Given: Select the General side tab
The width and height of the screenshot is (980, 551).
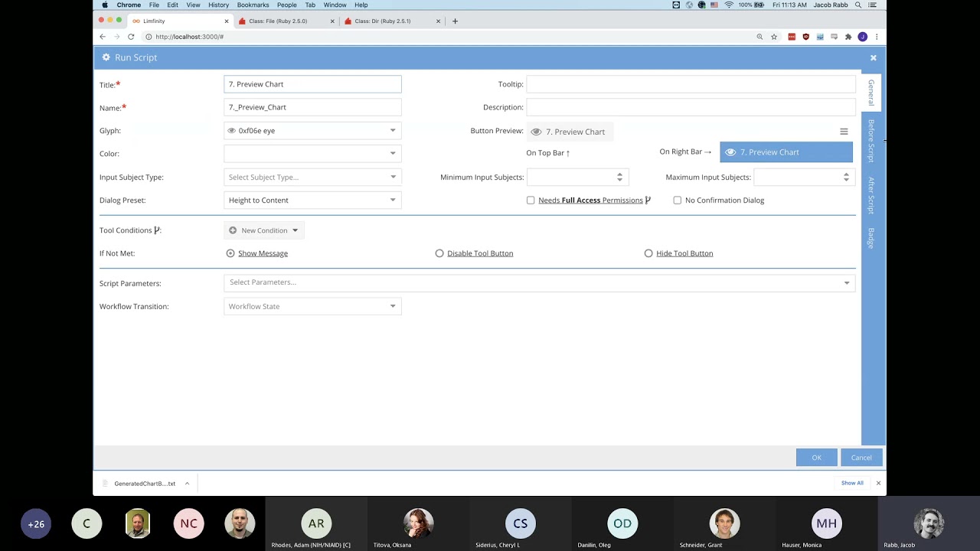Looking at the screenshot, I should pyautogui.click(x=871, y=93).
